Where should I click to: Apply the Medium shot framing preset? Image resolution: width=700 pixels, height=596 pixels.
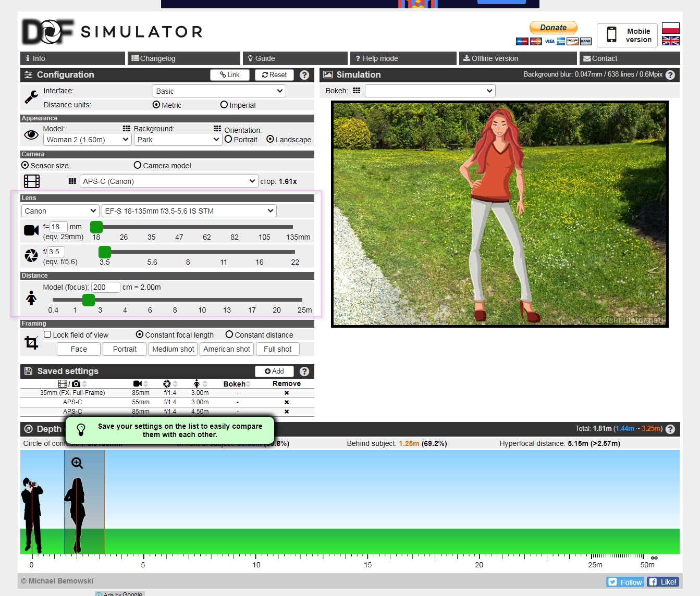173,349
